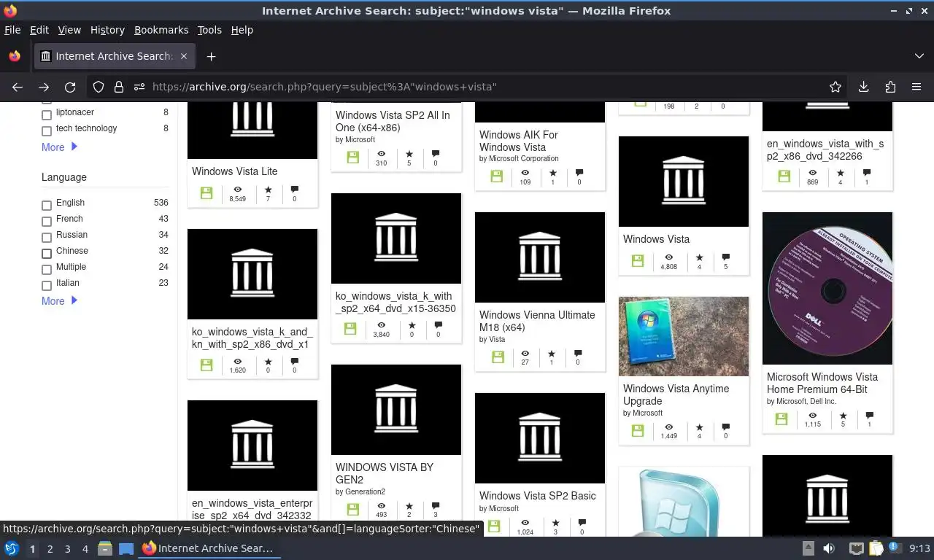The height and width of the screenshot is (560, 934).
Task: Open the list all tabs chevron
Action: pos(919,56)
